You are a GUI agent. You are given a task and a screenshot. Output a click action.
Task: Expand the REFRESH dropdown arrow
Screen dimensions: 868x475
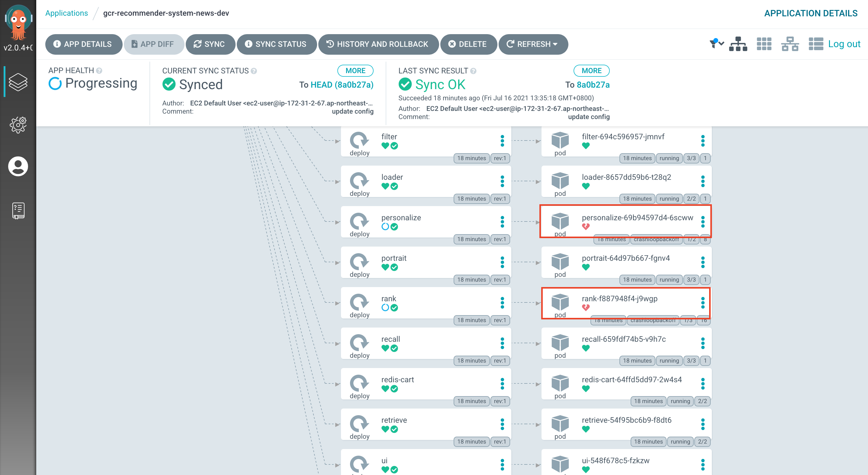tap(557, 44)
